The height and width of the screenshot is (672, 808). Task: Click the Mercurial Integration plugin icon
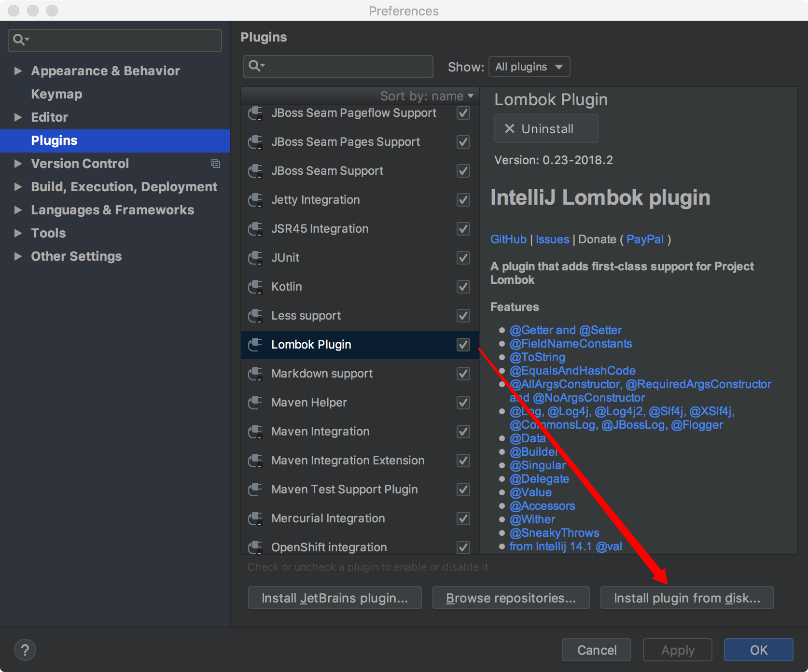coord(255,518)
